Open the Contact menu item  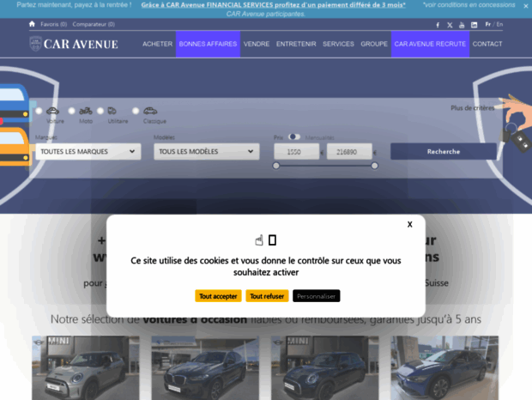487,44
